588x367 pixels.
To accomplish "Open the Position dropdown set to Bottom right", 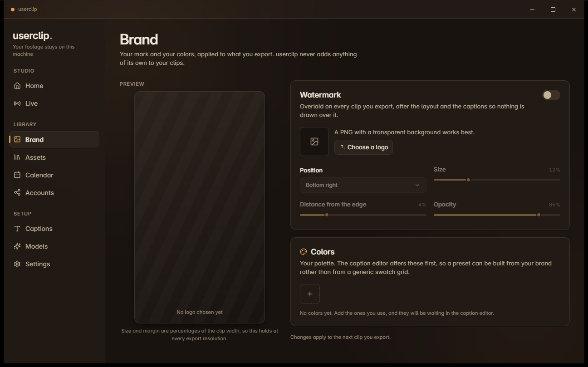I will click(x=363, y=185).
